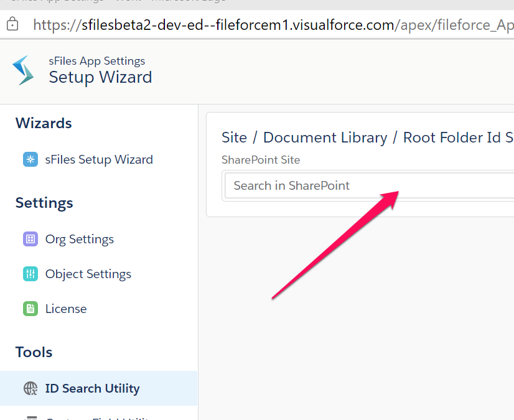This screenshot has width=514, height=420.
Task: Click the Wizards section heading
Action: click(43, 123)
